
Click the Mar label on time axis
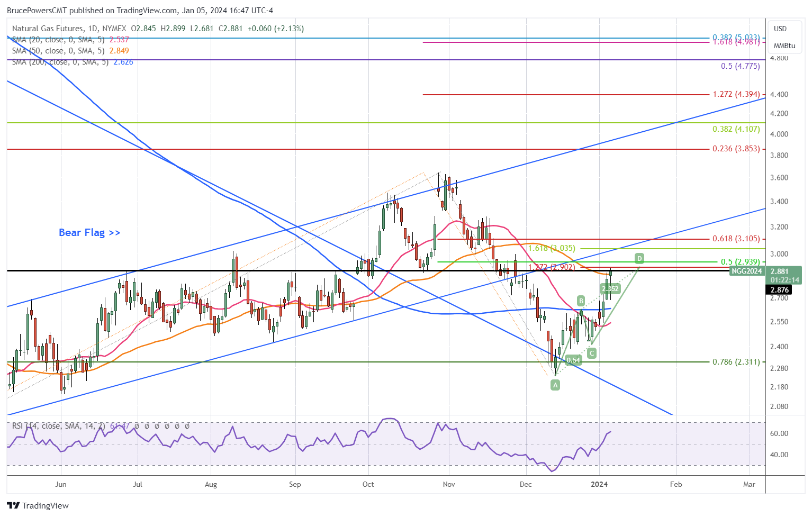[x=749, y=484]
